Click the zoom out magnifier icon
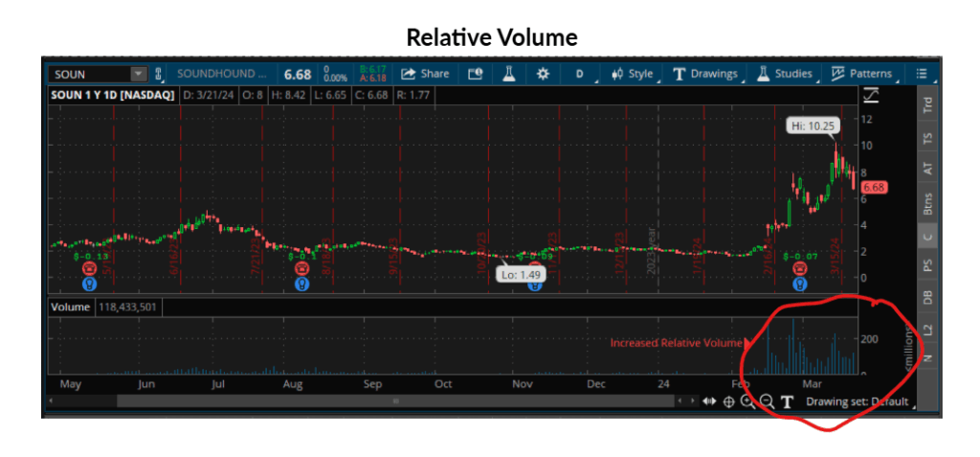The image size is (980, 457). tap(766, 401)
